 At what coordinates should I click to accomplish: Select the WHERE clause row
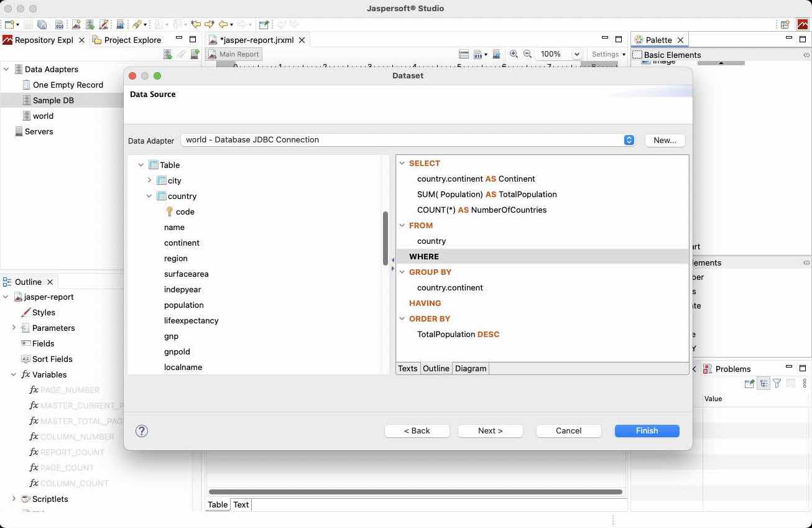tap(542, 256)
